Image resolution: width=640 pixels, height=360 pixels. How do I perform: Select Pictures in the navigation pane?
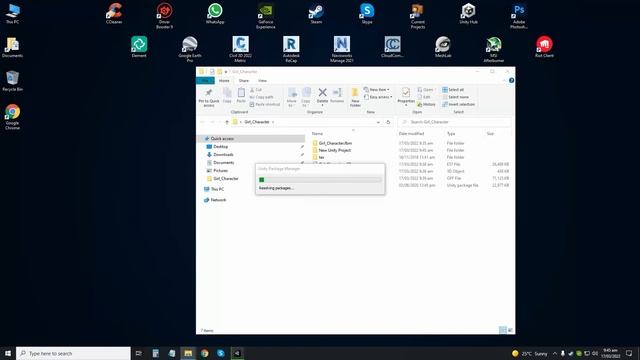point(217,171)
